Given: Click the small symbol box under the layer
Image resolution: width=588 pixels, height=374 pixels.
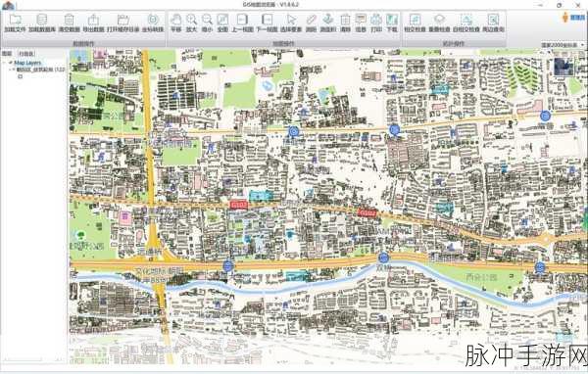Looking at the screenshot, I should tap(21, 76).
